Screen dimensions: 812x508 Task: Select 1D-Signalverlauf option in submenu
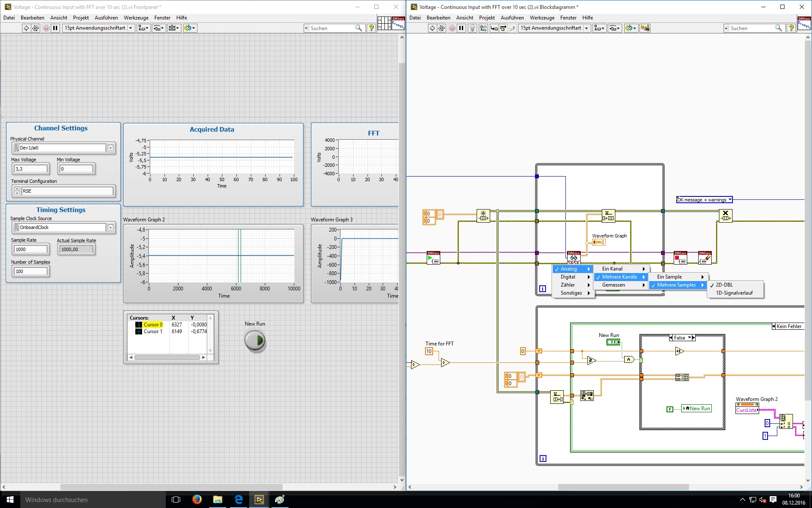click(x=734, y=293)
